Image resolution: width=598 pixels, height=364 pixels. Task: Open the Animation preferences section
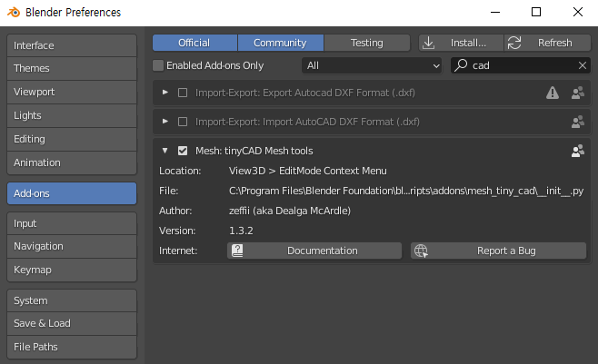pos(72,163)
